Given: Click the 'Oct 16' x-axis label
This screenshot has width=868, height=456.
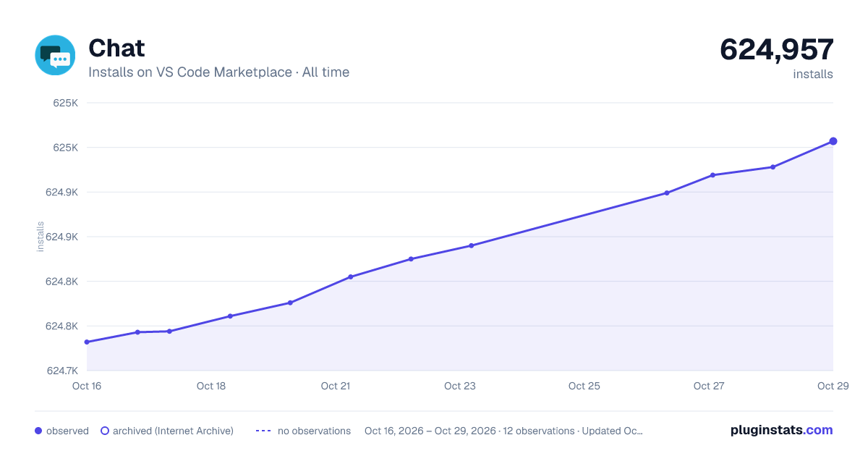Looking at the screenshot, I should (87, 386).
